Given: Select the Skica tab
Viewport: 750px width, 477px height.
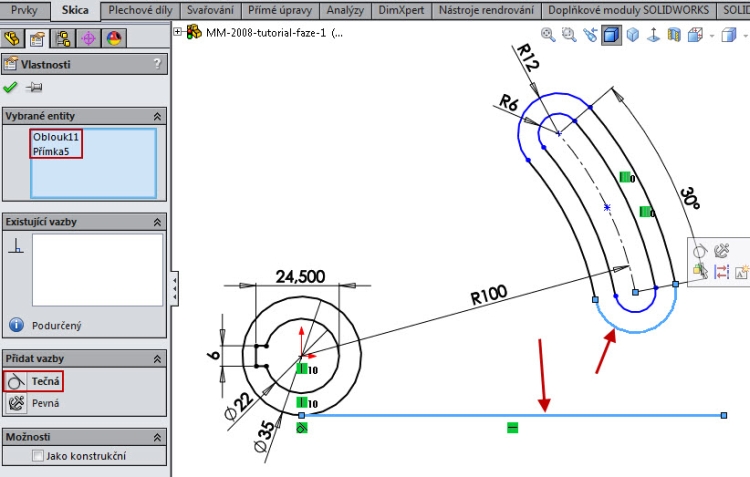Looking at the screenshot, I should click(x=75, y=10).
